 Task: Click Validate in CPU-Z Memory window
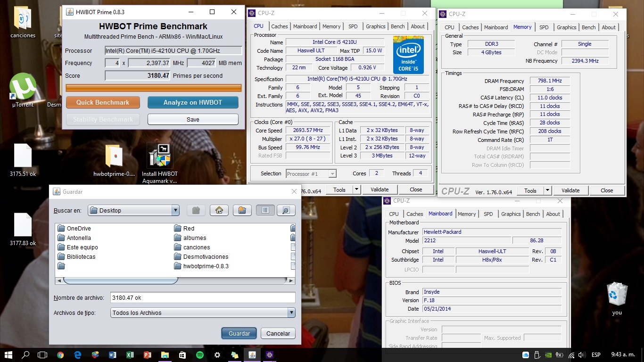pos(570,190)
